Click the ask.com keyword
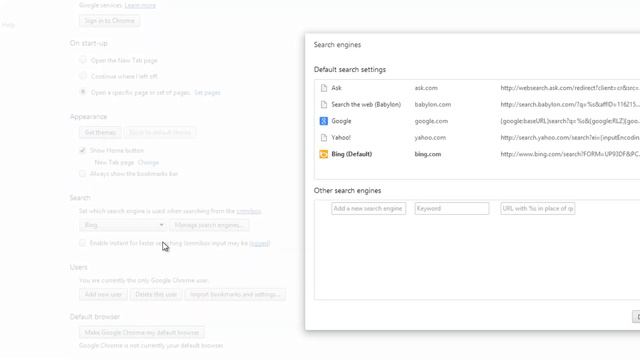 pyautogui.click(x=426, y=88)
